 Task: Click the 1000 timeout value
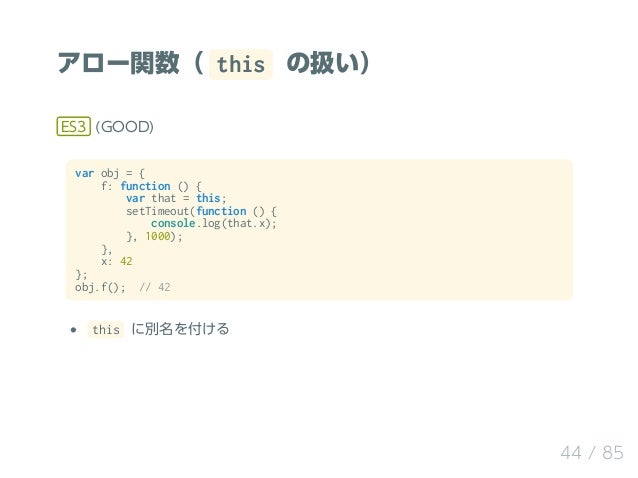(x=158, y=236)
